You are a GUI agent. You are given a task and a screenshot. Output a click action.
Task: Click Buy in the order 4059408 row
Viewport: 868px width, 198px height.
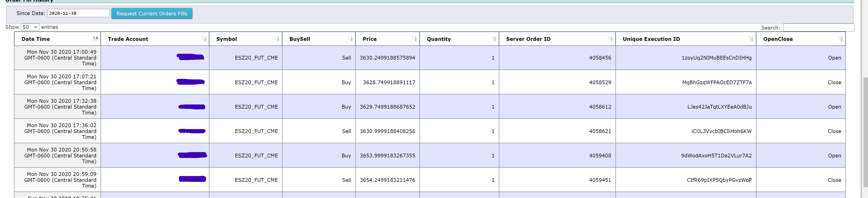click(x=346, y=156)
